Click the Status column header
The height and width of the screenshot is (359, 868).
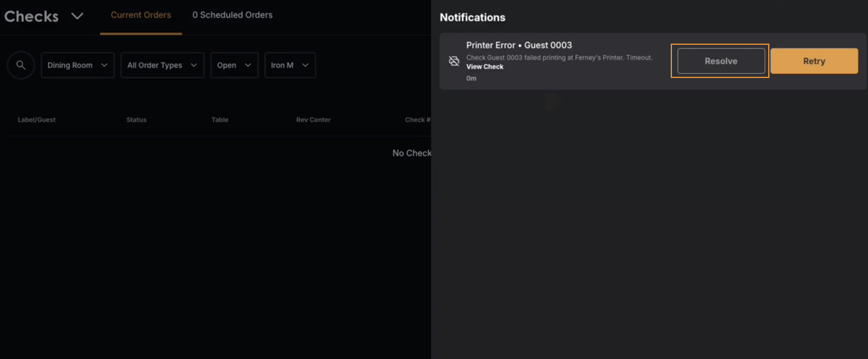coord(136,120)
